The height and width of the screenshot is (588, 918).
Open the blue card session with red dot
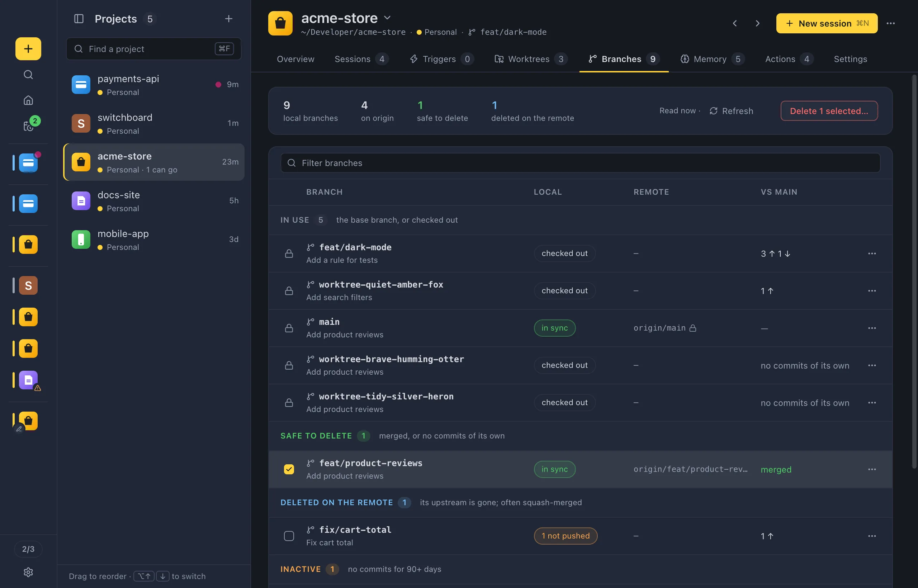[x=29, y=162]
